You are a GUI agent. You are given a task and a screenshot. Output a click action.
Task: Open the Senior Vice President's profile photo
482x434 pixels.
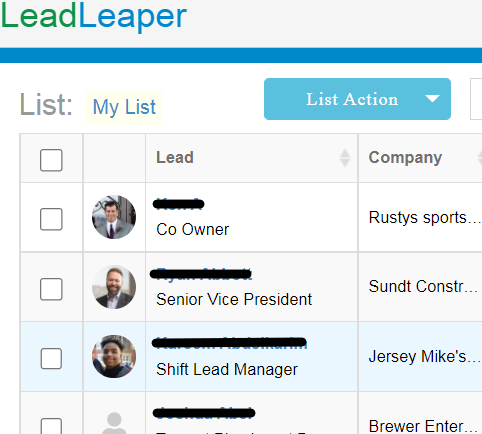(x=114, y=287)
